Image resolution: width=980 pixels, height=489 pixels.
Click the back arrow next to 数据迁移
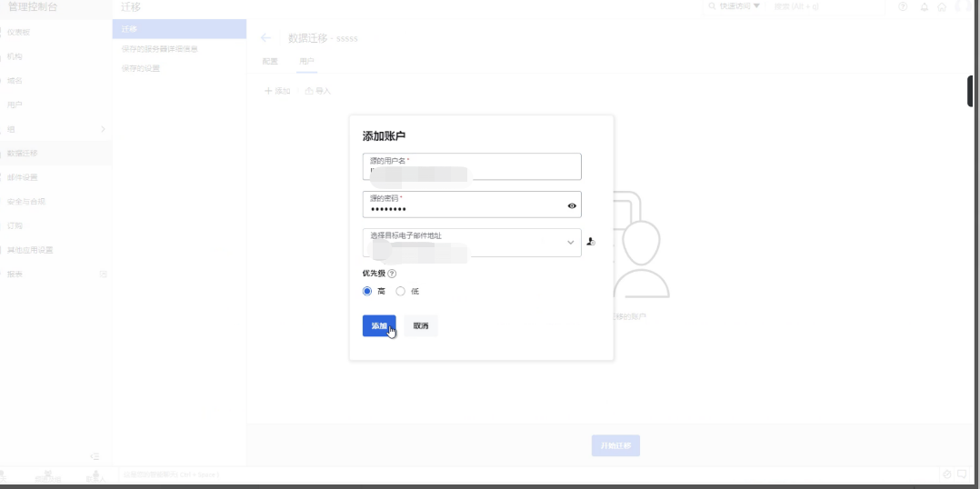pyautogui.click(x=265, y=38)
